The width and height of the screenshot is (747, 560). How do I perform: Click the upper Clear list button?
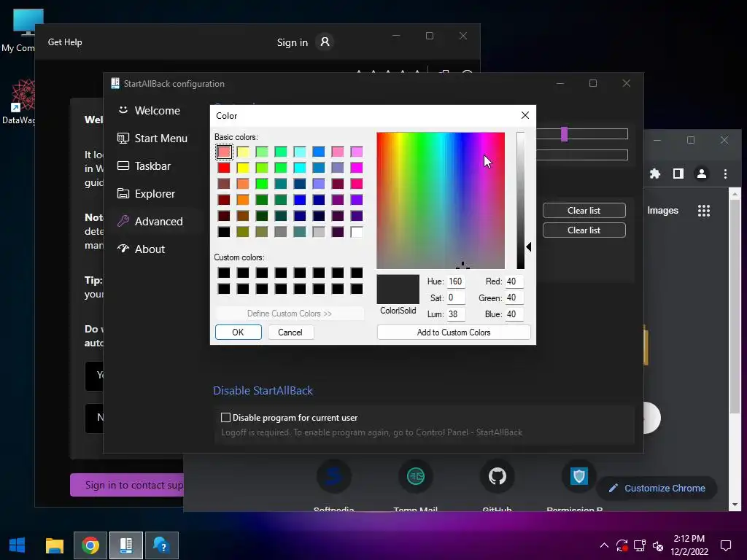pos(584,211)
